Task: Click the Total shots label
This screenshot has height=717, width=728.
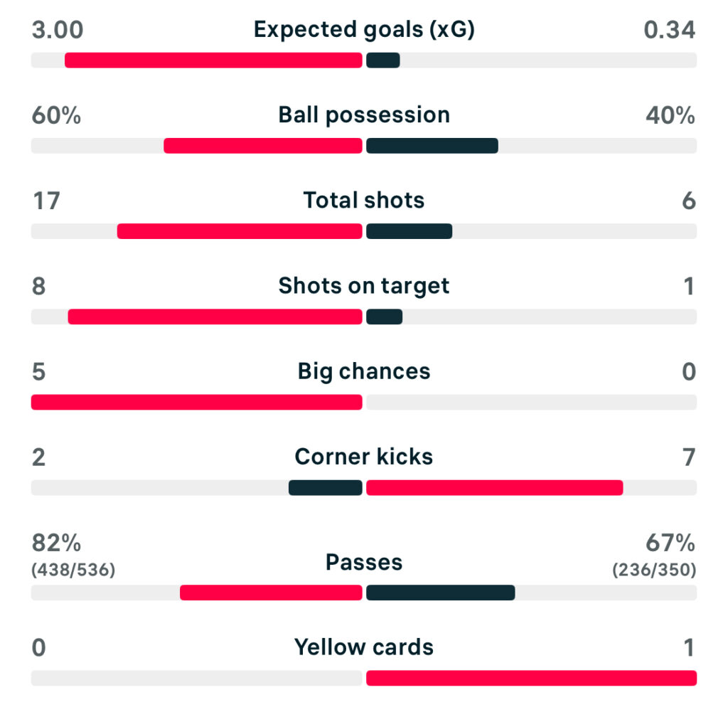Action: point(363,201)
